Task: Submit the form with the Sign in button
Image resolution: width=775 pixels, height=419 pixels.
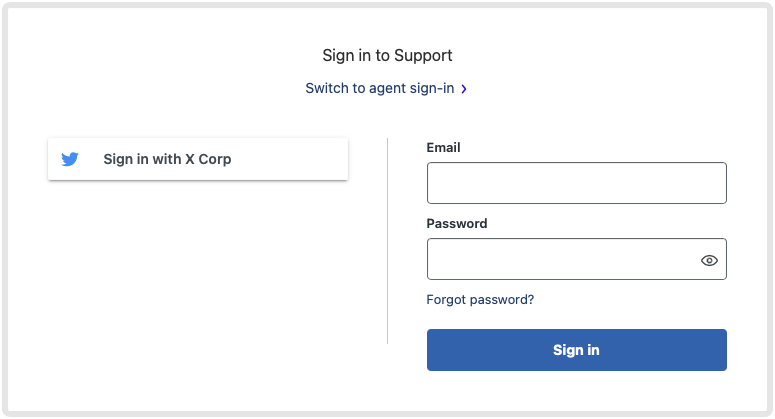Action: pos(577,350)
